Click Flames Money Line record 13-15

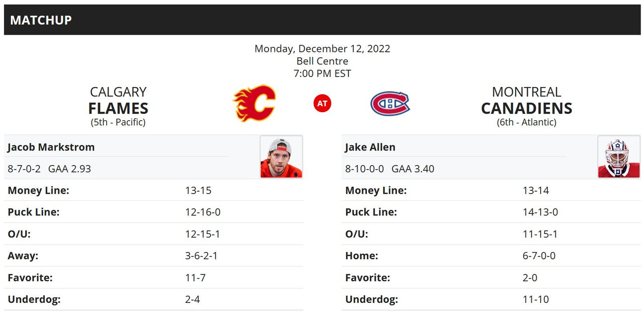(x=198, y=191)
